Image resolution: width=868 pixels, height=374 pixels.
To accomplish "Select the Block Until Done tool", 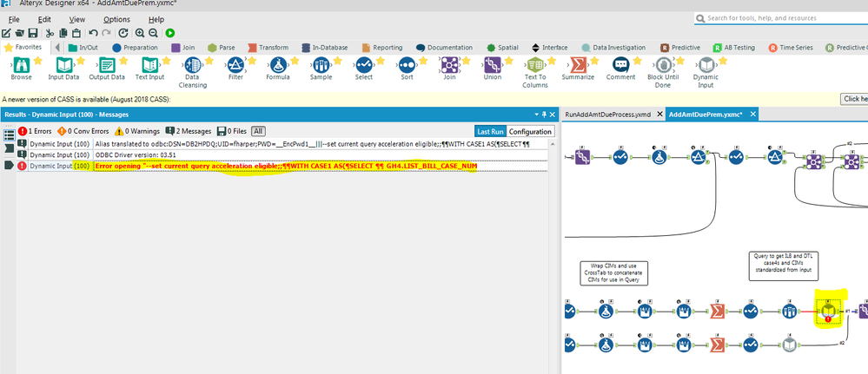I will coord(663,73).
